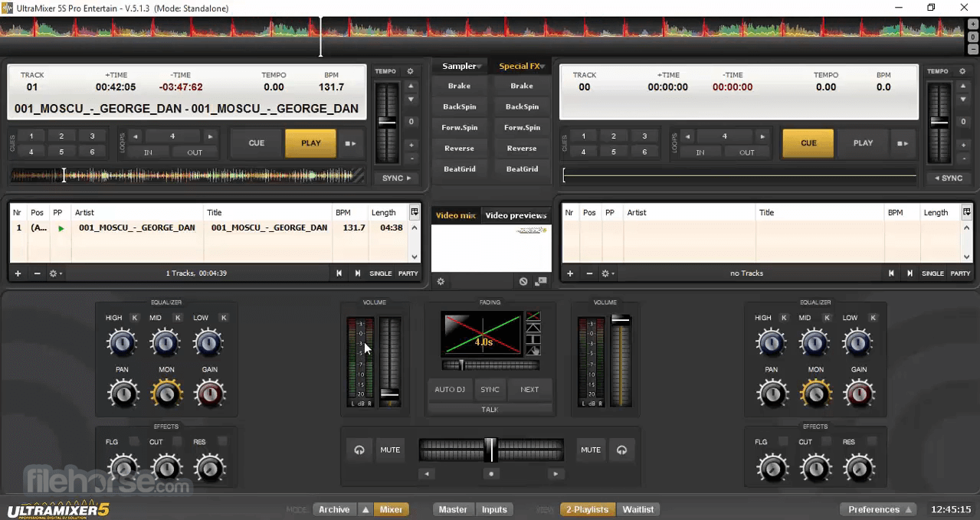Click right deck stop/pause transport button
The image size is (980, 520).
903,143
